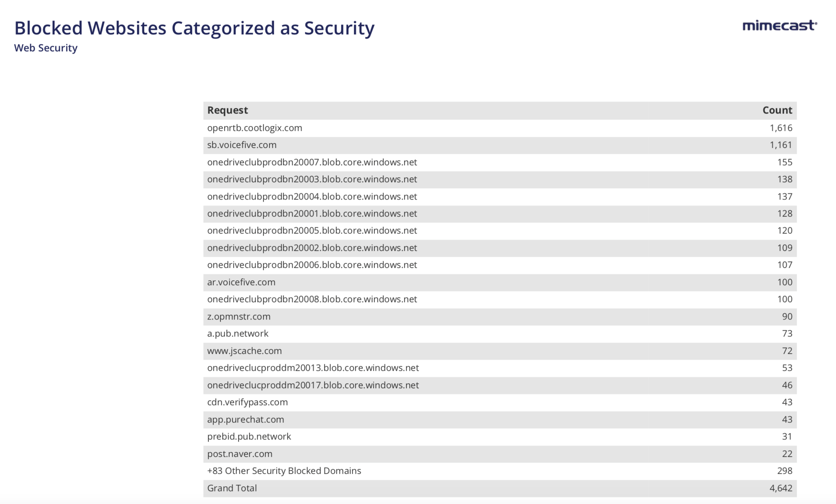
Task: Click the Blocked Websites Categorized as Security title
Action: (x=194, y=28)
